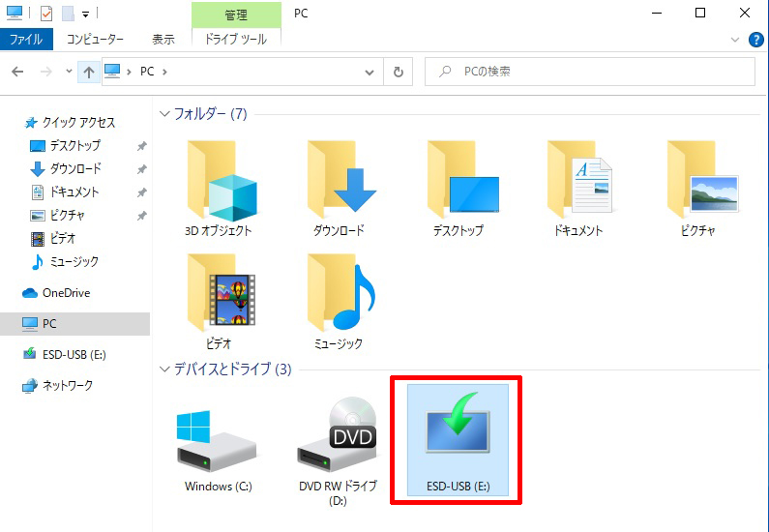Screen dimensions: 769x532
Task: Click the PC icon in address bar
Action: click(112, 72)
